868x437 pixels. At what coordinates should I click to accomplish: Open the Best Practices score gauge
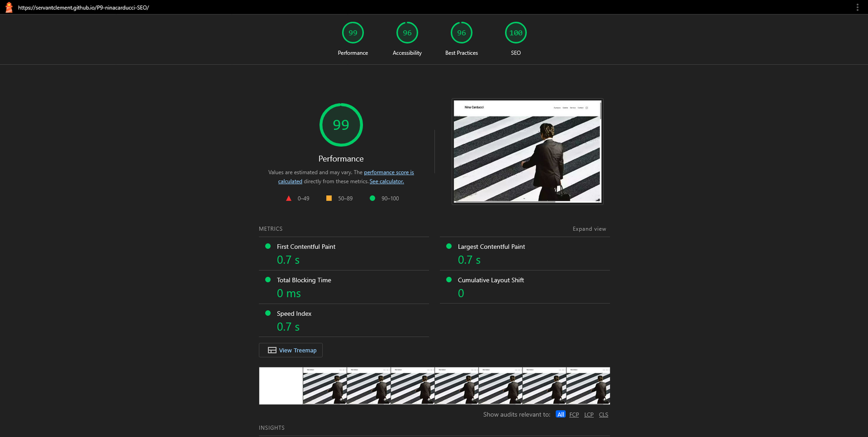(x=461, y=33)
